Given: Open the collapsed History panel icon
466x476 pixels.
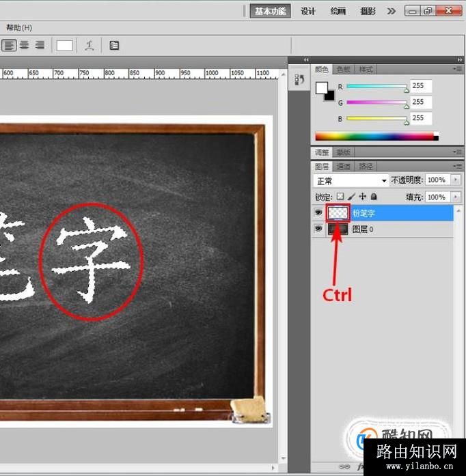Looking at the screenshot, I should pyautogui.click(x=299, y=80).
